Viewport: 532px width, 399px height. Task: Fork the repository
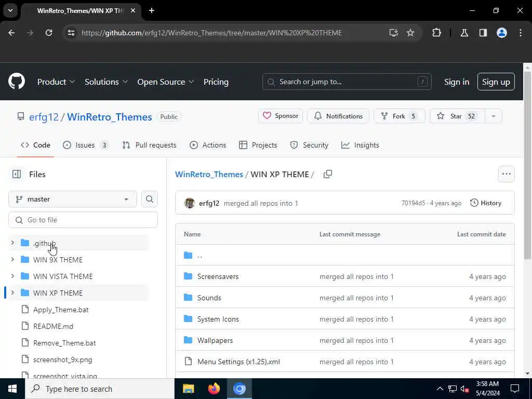click(x=399, y=116)
